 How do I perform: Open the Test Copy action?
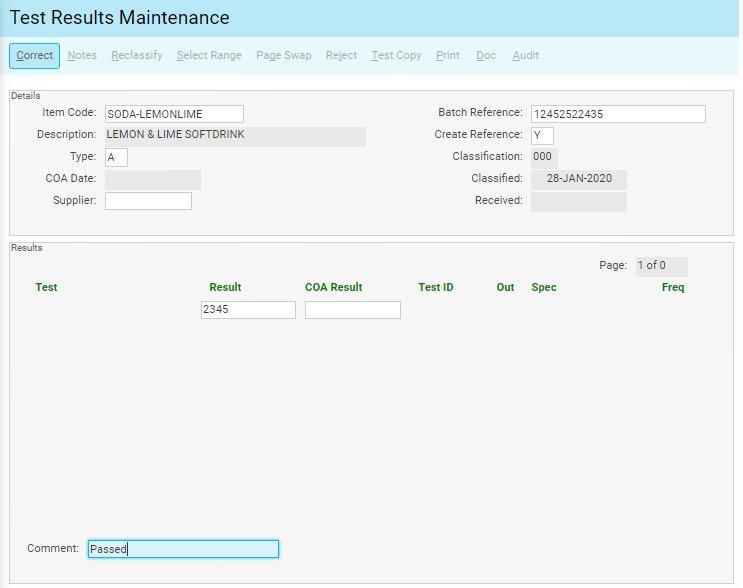pyautogui.click(x=396, y=55)
